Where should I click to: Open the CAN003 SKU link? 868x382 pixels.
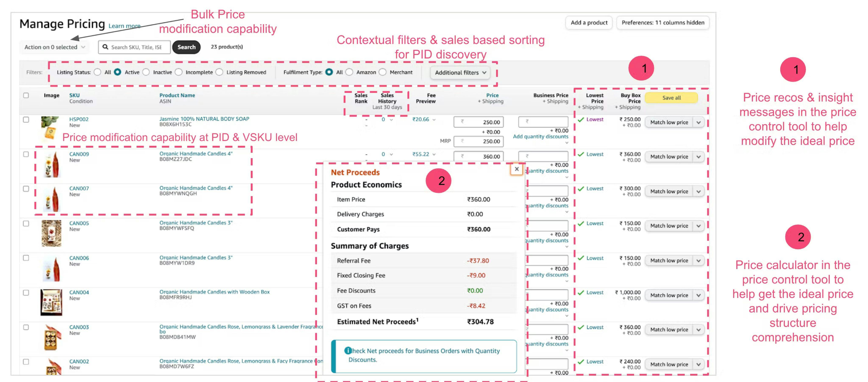pyautogui.click(x=79, y=327)
